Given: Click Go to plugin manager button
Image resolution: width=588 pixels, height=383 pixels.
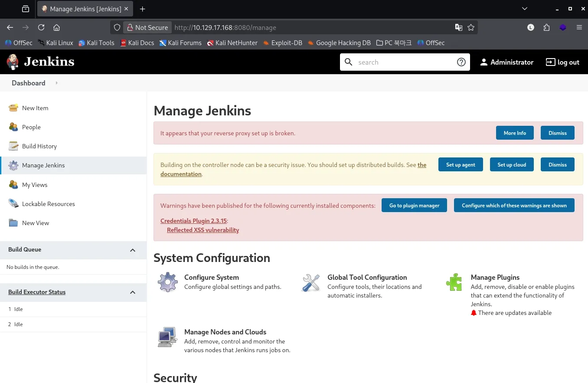Looking at the screenshot, I should (415, 206).
